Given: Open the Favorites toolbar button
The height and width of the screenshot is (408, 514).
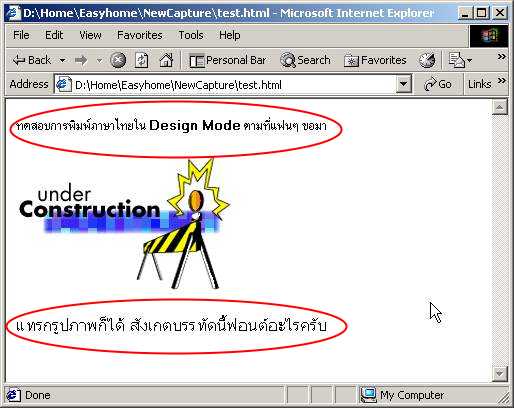Looking at the screenshot, I should 375,60.
